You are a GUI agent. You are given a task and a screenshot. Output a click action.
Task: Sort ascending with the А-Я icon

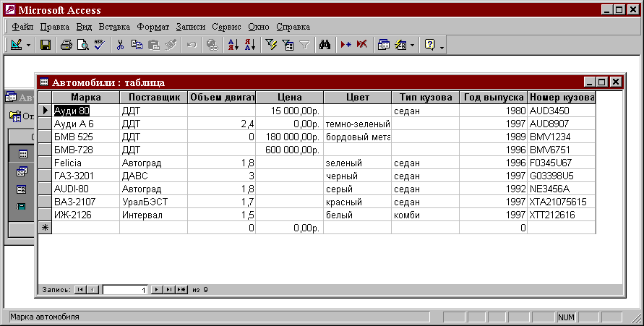click(233, 44)
